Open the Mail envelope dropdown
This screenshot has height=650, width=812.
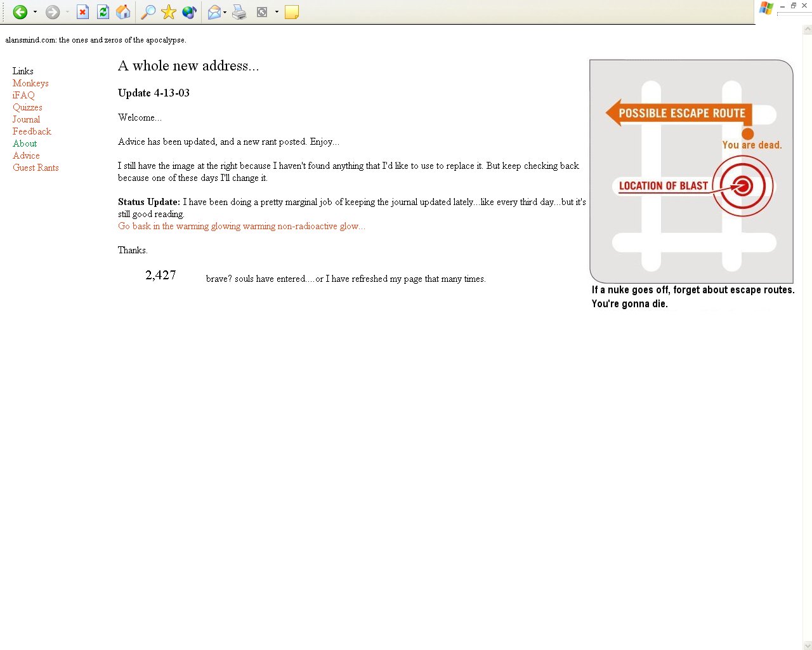[216, 12]
